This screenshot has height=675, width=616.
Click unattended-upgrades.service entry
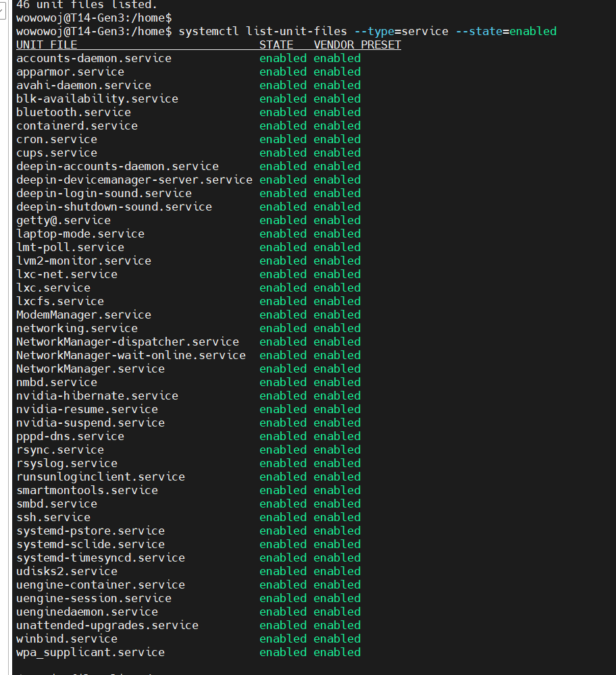pos(107,625)
